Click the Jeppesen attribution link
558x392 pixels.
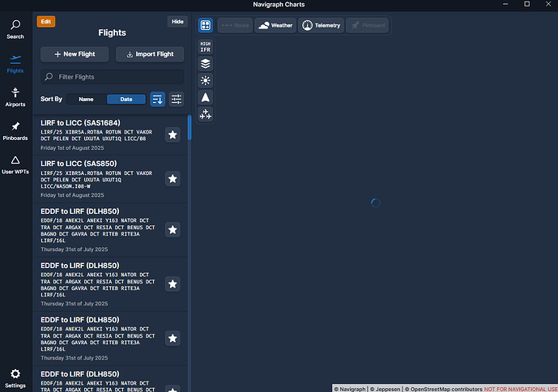coord(385,389)
